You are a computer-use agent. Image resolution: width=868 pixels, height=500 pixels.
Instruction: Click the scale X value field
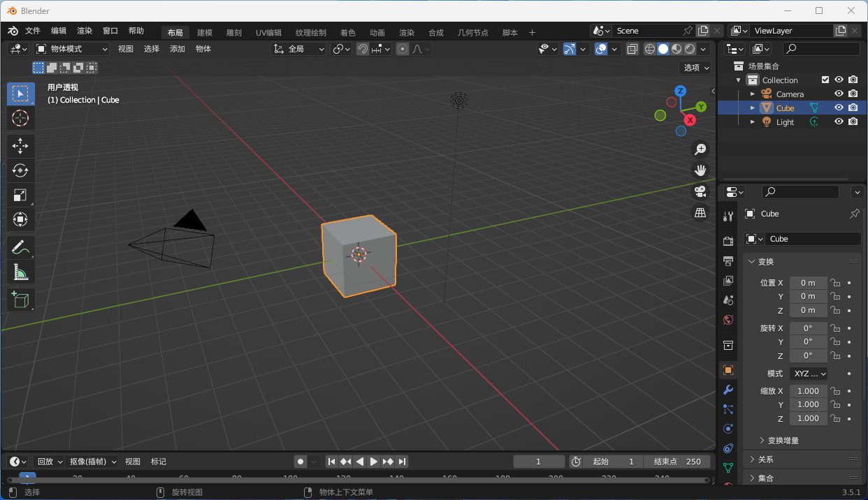pos(809,391)
